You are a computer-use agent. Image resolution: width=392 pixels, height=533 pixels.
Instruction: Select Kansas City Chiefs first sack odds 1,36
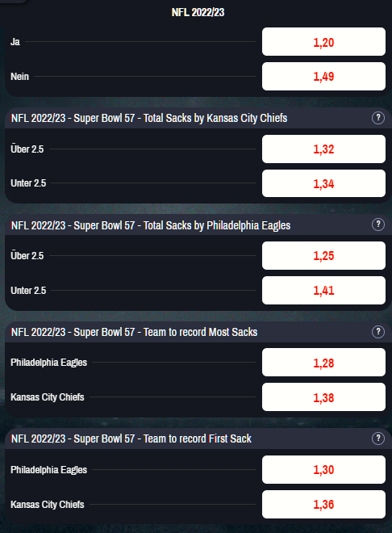[323, 505]
